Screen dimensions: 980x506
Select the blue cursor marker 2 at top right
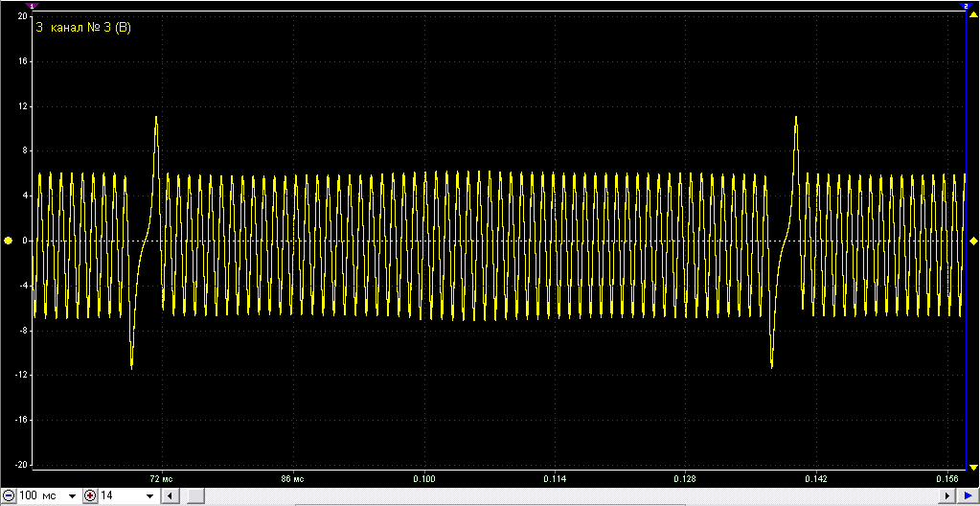point(965,6)
